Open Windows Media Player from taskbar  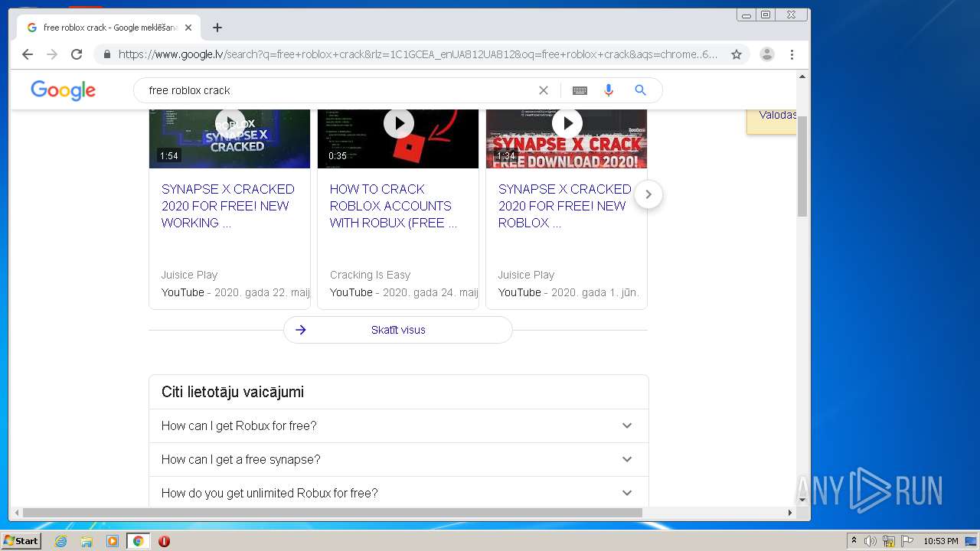113,541
